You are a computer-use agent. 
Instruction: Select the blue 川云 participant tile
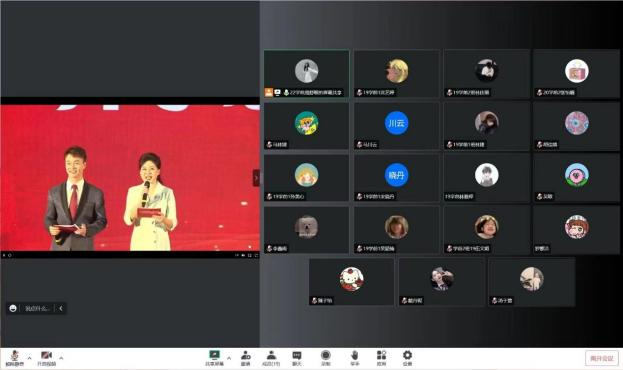pos(397,126)
